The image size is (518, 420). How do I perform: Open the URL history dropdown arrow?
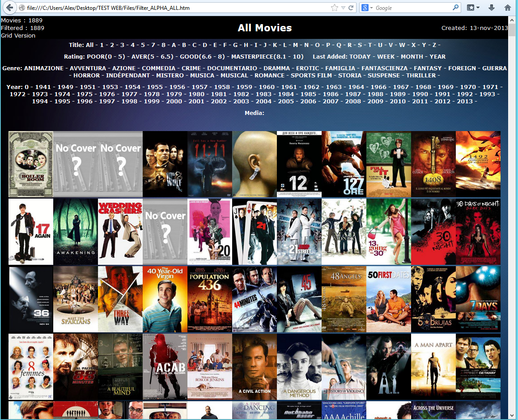point(343,8)
